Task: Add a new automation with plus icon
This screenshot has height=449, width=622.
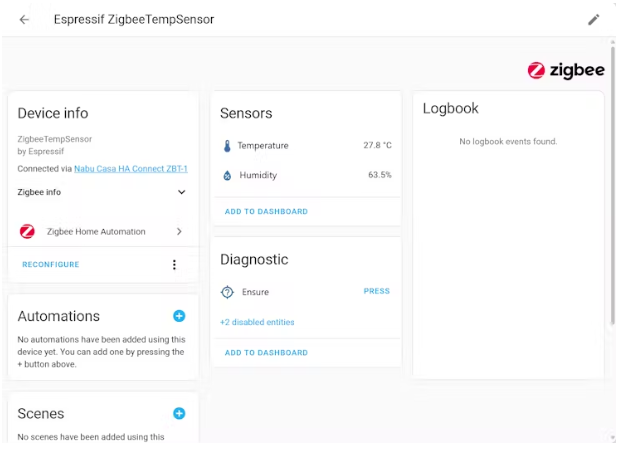Action: coord(179,316)
